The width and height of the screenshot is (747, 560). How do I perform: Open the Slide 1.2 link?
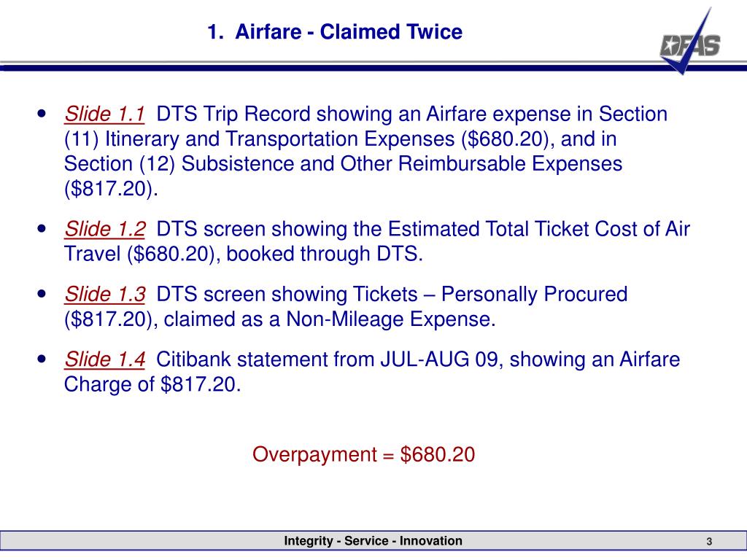(105, 229)
